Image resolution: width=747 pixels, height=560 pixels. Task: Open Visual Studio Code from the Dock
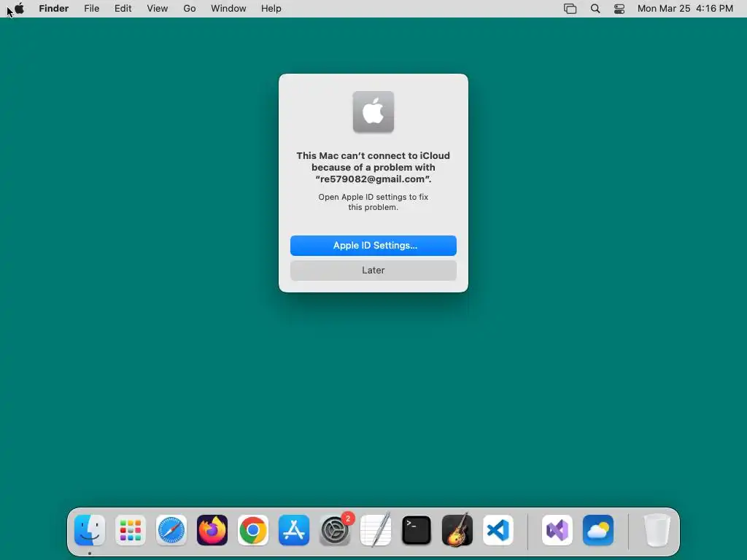498,530
